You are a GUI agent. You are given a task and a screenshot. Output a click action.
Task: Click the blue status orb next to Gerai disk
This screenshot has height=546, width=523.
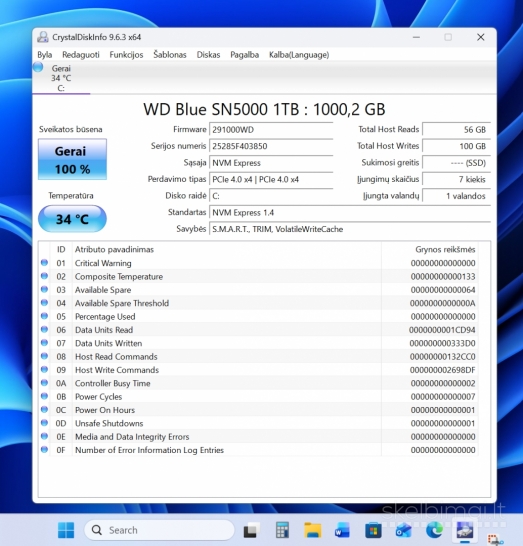38,67
